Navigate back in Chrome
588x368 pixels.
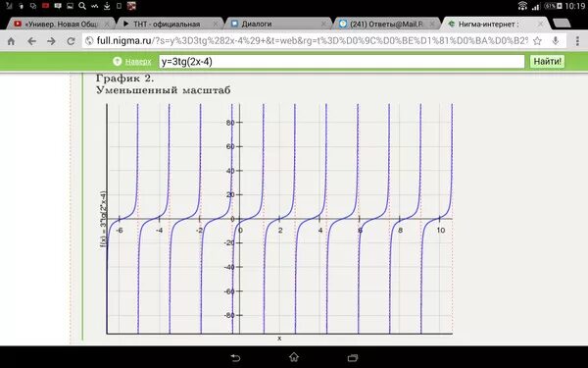32,41
